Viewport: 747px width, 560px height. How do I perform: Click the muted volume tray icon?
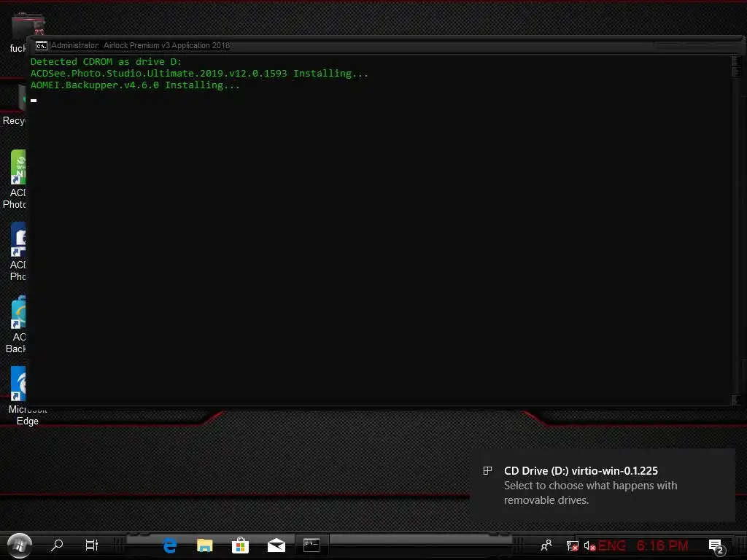click(589, 545)
